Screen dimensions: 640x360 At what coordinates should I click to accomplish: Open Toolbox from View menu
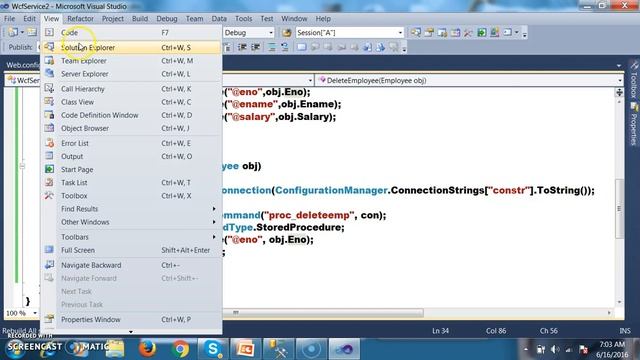tap(131, 196)
